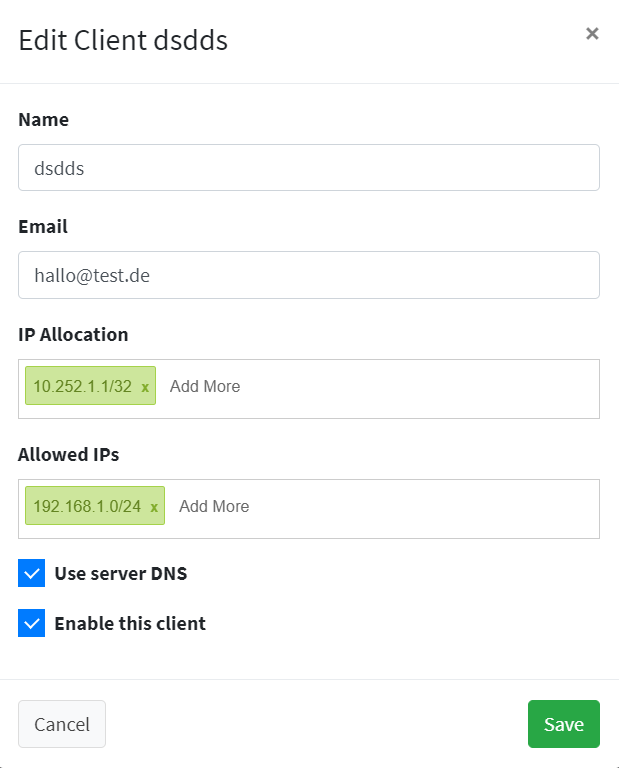
Task: Click the "Enable this client" label text
Action: click(x=130, y=624)
